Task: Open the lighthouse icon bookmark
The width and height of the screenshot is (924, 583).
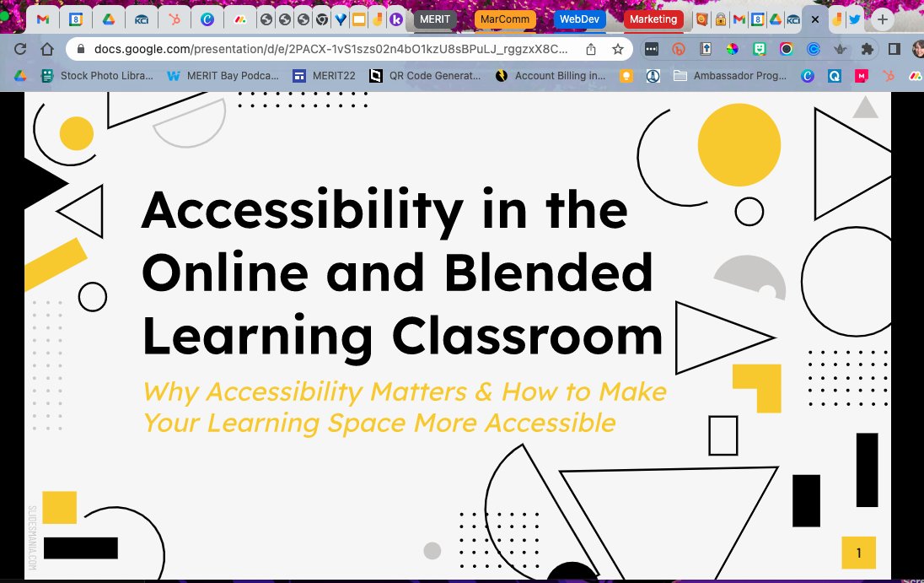Action: coord(653,75)
